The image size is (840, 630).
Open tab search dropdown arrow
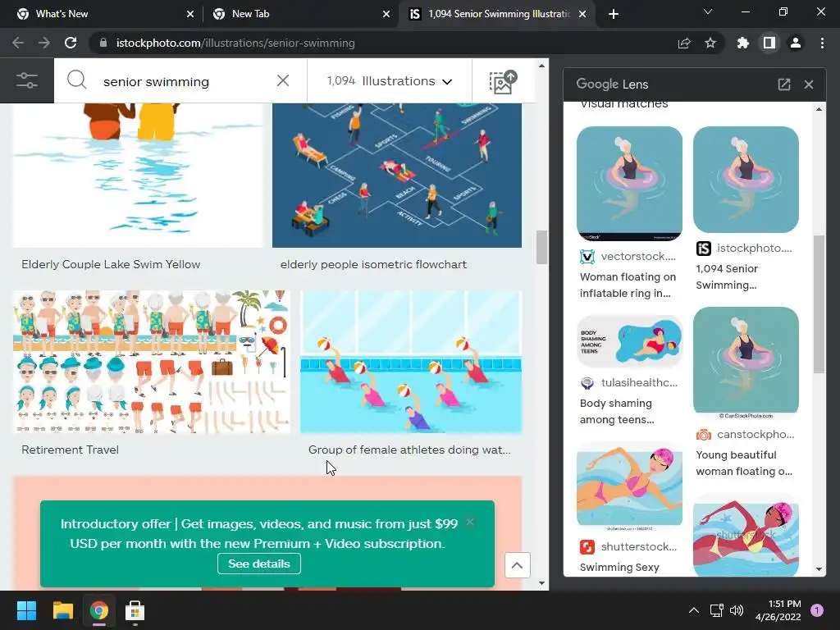tap(708, 11)
